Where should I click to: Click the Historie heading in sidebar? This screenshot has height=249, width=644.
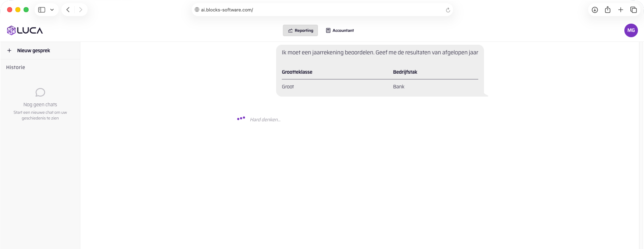pyautogui.click(x=15, y=67)
